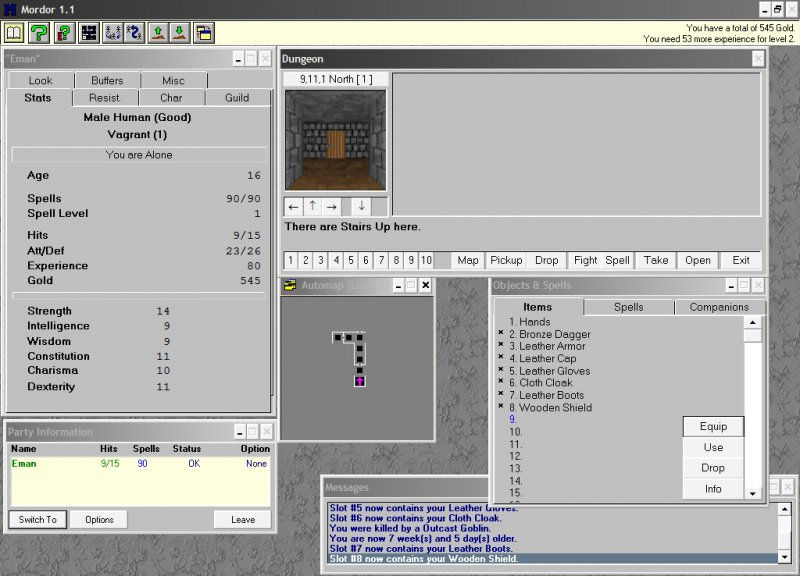Screen dimensions: 800x576
Task: Click the question mark with red door icon
Action: 64,33
